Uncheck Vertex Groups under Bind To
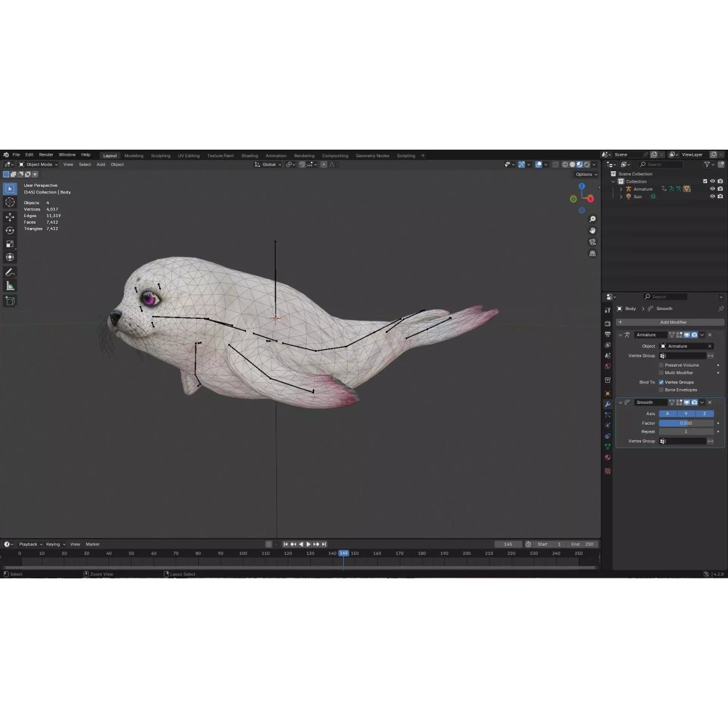Screen dimensions: 728x728 [661, 383]
